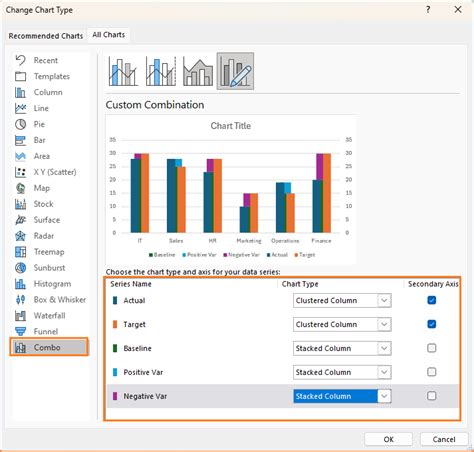
Task: Enable Secondary Axis for Positive Var series
Action: tap(431, 372)
